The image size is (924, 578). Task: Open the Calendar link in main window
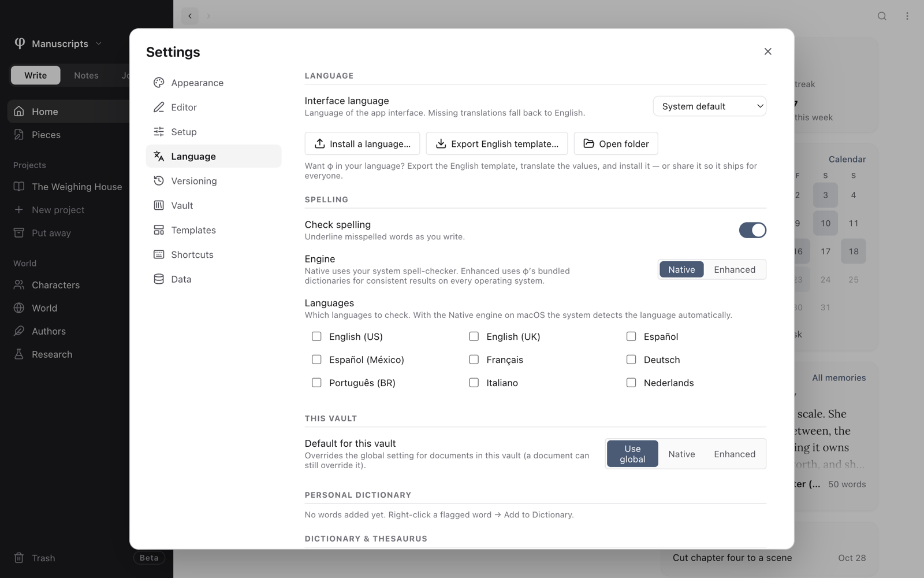click(x=847, y=159)
